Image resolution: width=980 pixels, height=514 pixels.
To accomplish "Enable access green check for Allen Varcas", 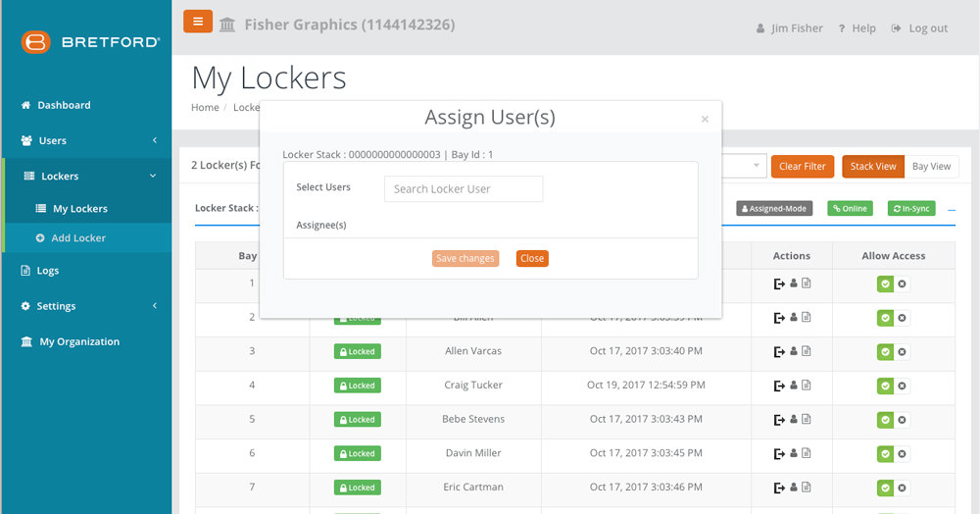I will 885,352.
